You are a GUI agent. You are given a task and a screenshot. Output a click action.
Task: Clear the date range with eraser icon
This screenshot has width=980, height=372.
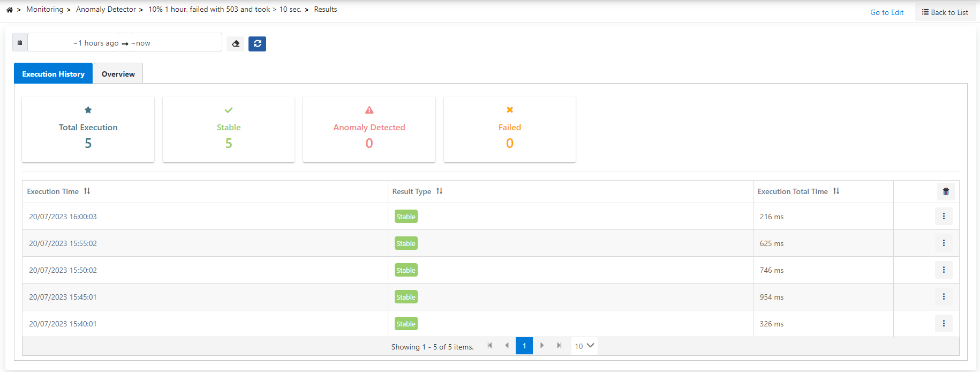(x=236, y=43)
